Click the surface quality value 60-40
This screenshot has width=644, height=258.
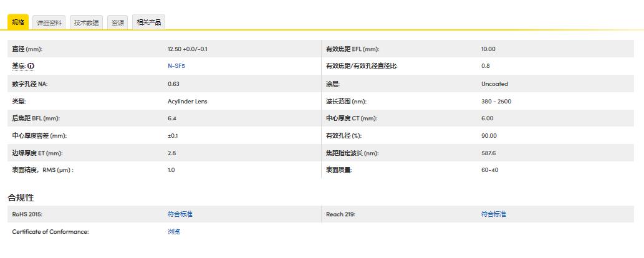click(x=489, y=170)
